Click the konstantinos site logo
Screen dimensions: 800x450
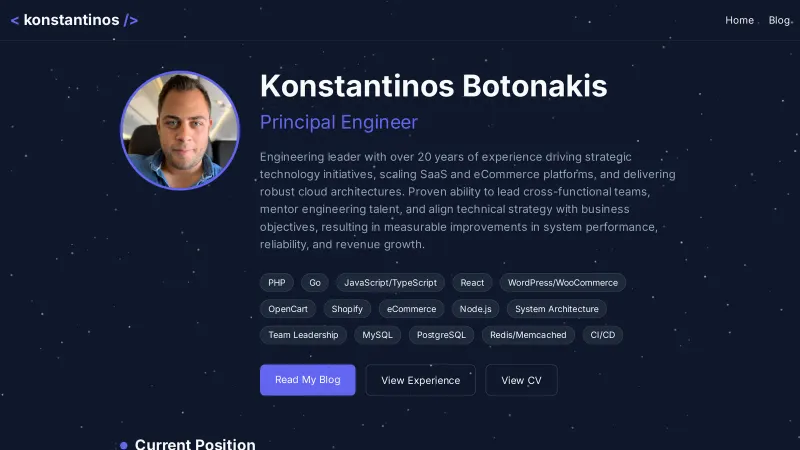point(74,20)
